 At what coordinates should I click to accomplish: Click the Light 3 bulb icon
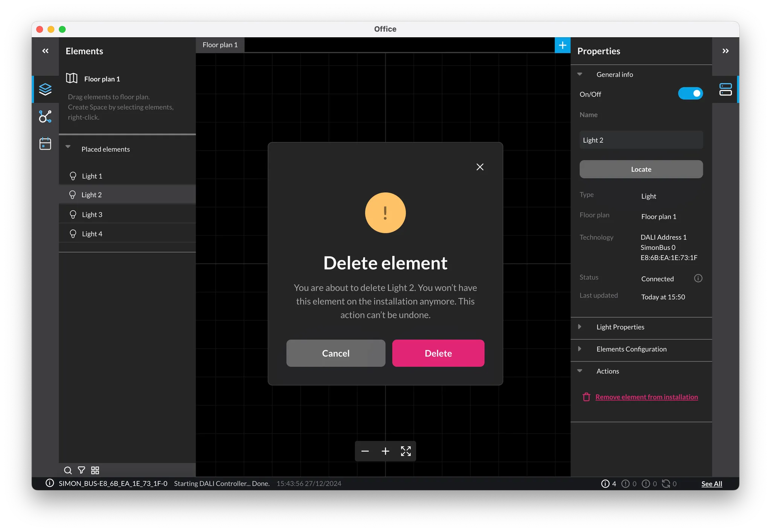point(73,214)
